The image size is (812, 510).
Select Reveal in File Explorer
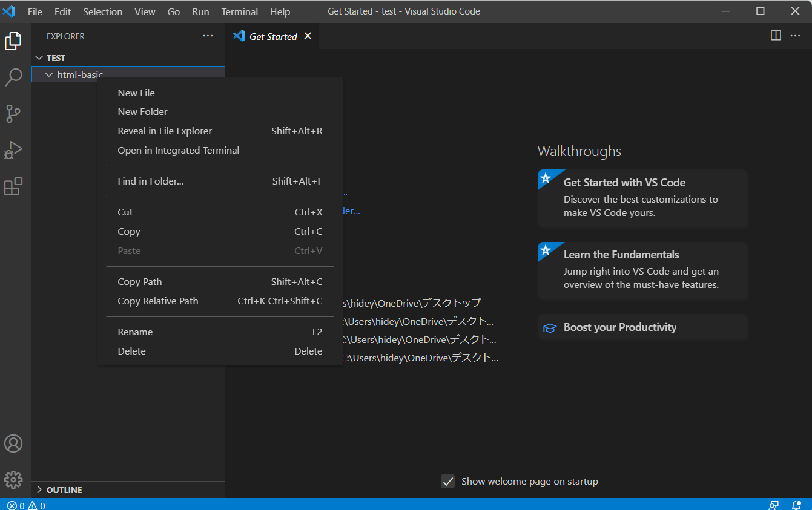coord(220,131)
